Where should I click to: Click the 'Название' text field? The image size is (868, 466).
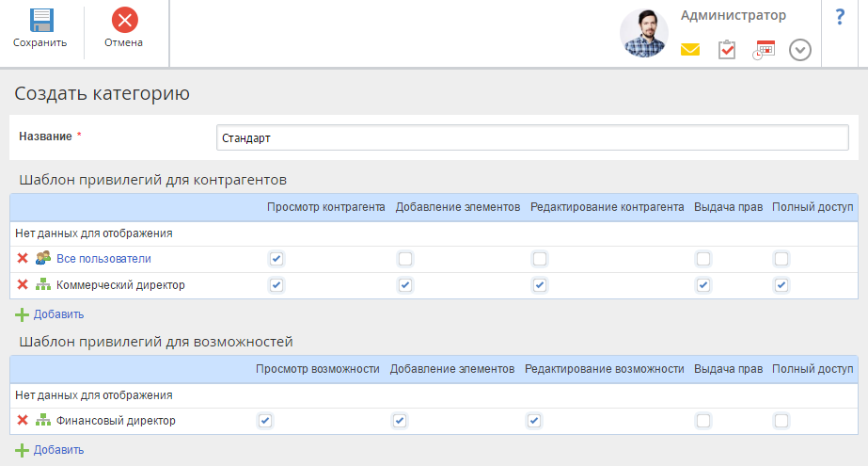pos(531,137)
